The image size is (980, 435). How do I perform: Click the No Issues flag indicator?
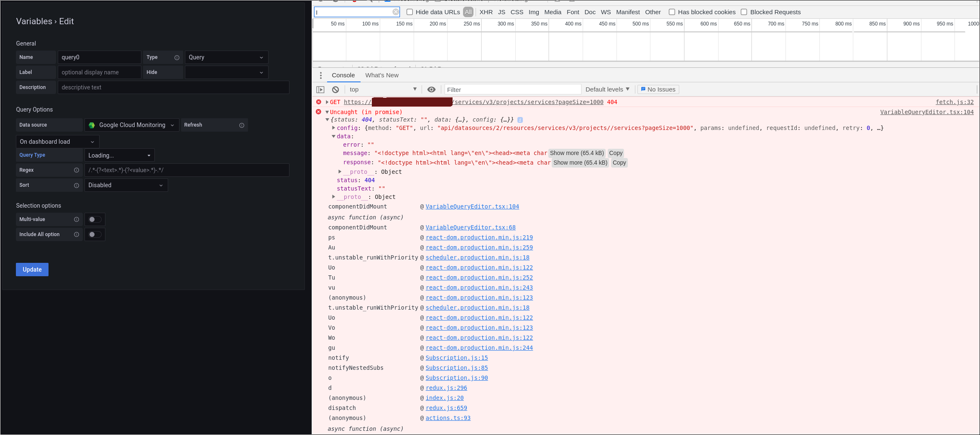[x=658, y=89]
